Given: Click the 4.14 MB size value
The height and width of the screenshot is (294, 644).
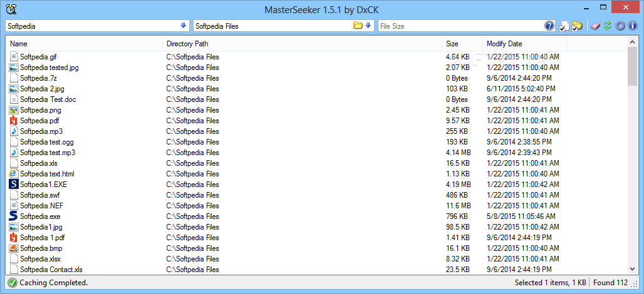Looking at the screenshot, I should 458,153.
